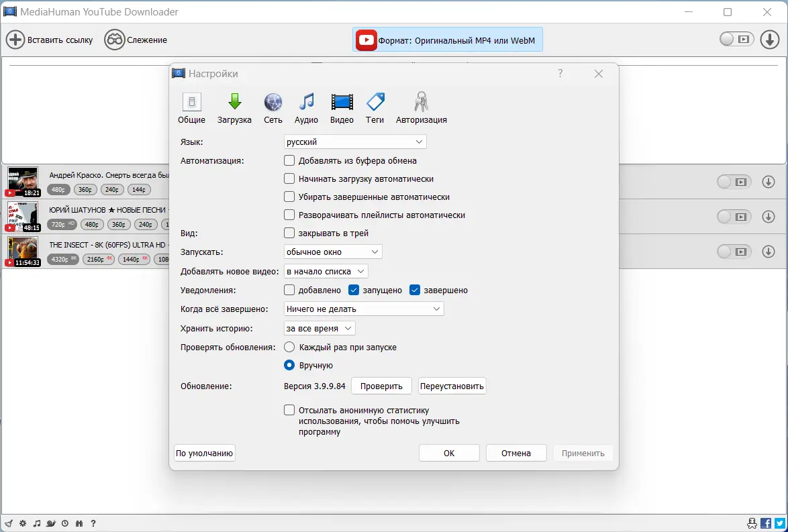Select 720p HD quality for ЮРИЙ ШАТУНОВ video
Viewport: 788px width, 532px height.
click(62, 225)
